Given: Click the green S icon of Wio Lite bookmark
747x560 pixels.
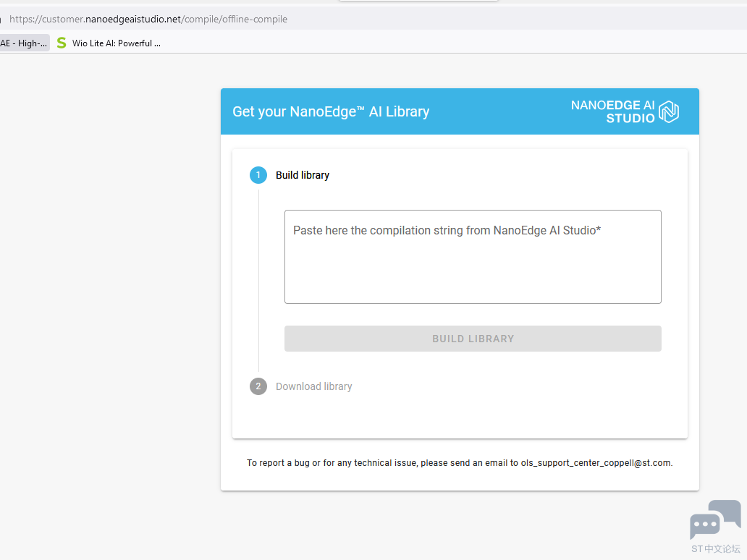Looking at the screenshot, I should (x=62, y=43).
